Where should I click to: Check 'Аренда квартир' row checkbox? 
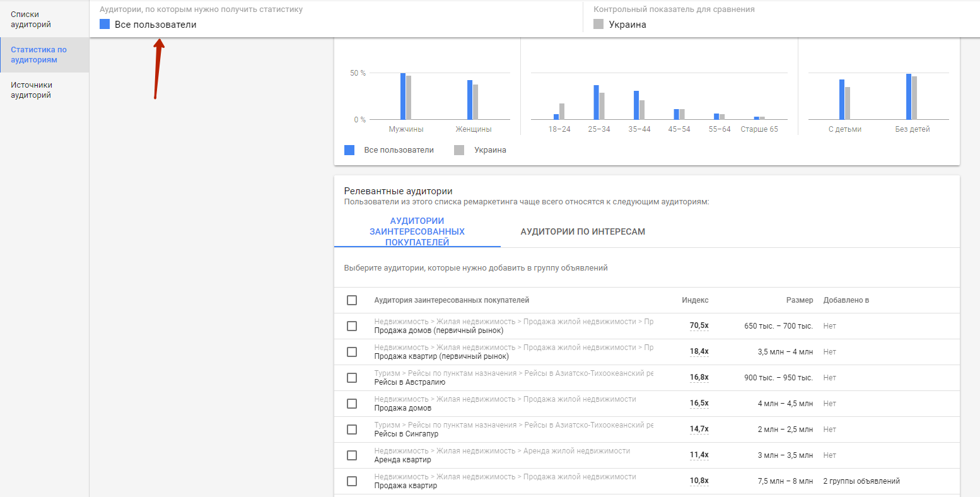352,455
